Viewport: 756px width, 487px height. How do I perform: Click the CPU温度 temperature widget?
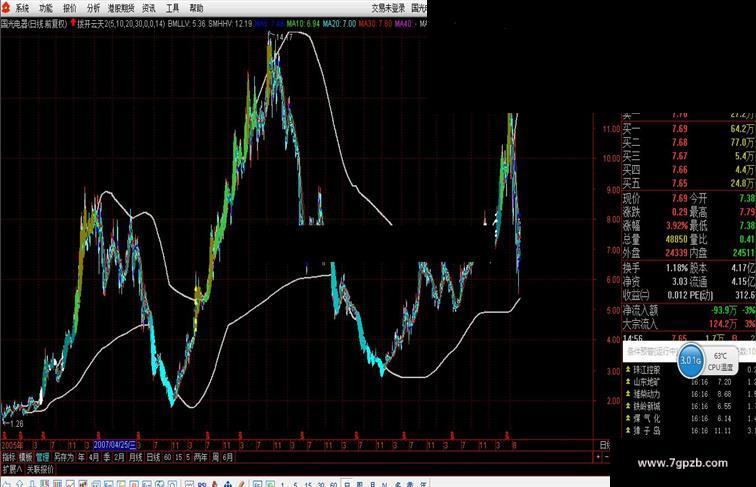pyautogui.click(x=720, y=362)
